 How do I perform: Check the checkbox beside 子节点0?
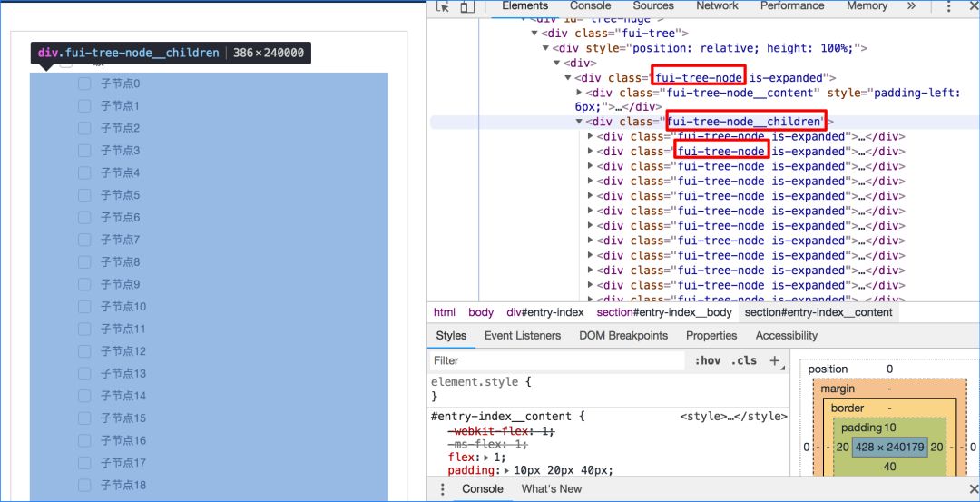pos(84,84)
